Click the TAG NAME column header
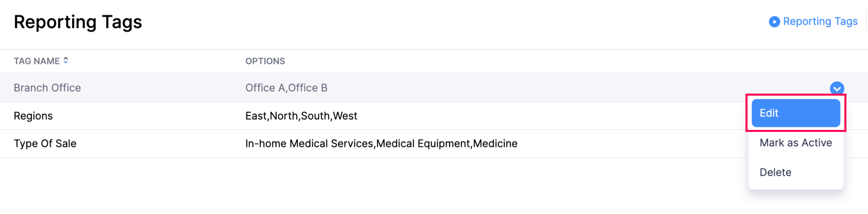 36,61
